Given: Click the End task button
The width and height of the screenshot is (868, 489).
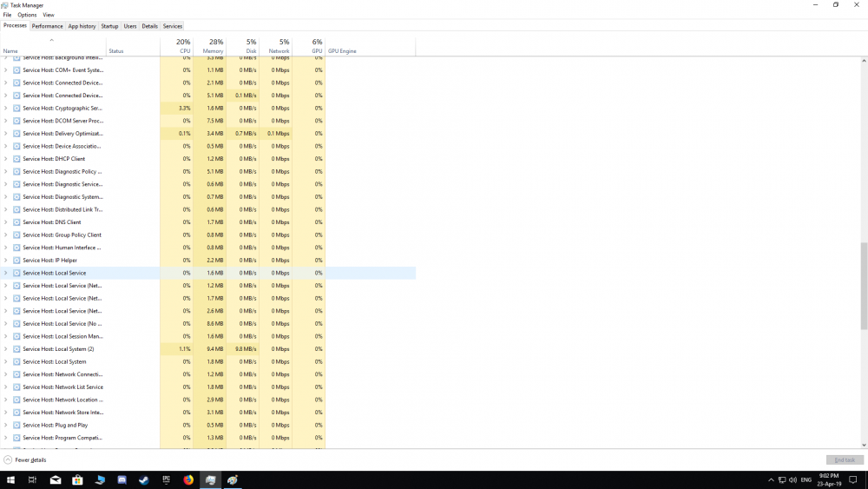Looking at the screenshot, I should (x=845, y=460).
